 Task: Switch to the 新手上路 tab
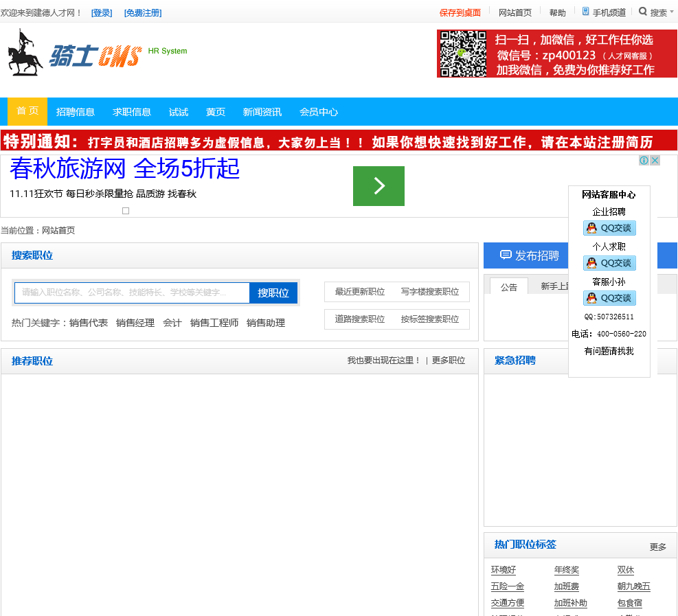[554, 286]
